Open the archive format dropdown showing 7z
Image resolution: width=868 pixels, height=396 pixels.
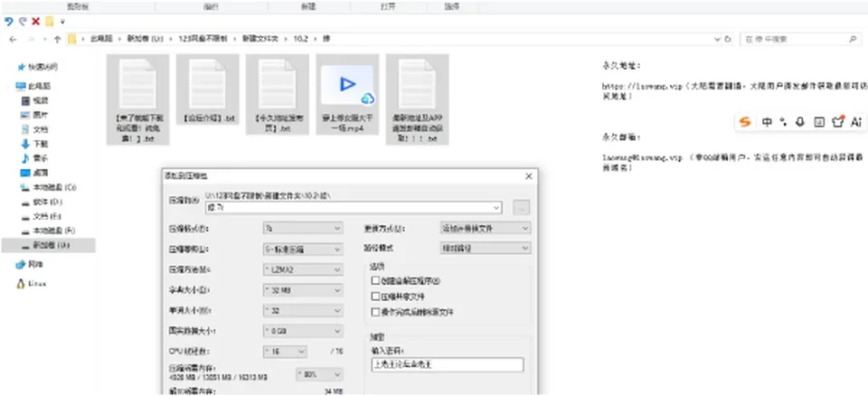point(303,228)
